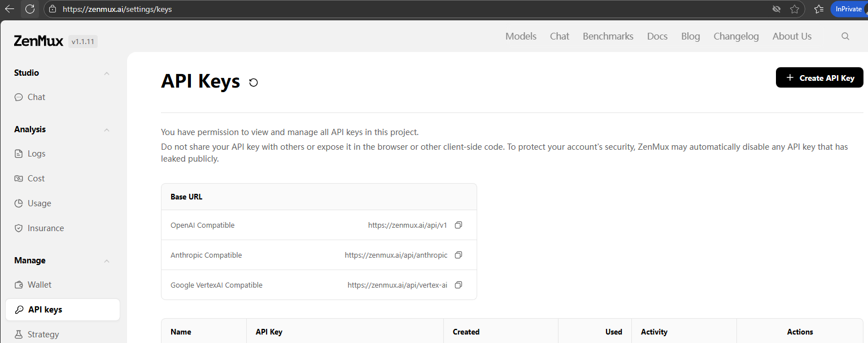Click the ZenMux logo
The image size is (868, 343).
[x=38, y=41]
